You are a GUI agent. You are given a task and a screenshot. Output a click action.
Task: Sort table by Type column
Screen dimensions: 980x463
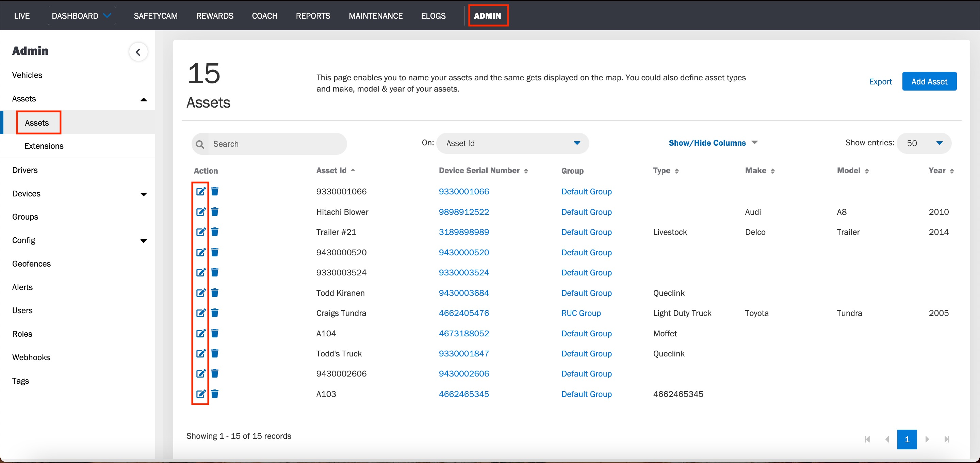click(x=666, y=171)
